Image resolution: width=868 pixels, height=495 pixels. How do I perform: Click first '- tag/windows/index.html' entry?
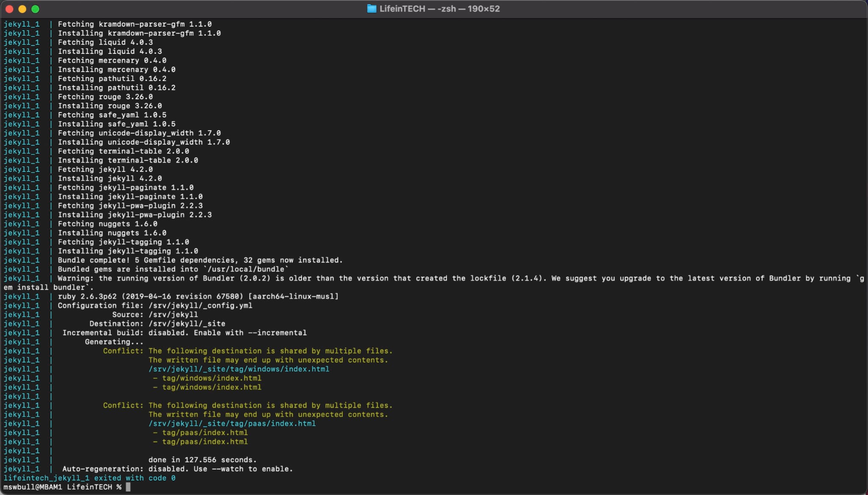tap(207, 378)
